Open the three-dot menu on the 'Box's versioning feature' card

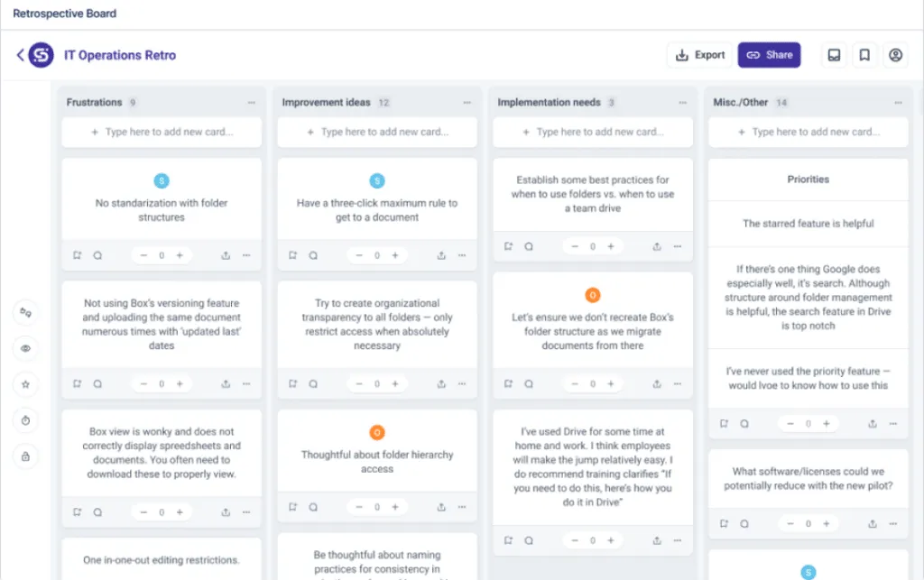[246, 384]
